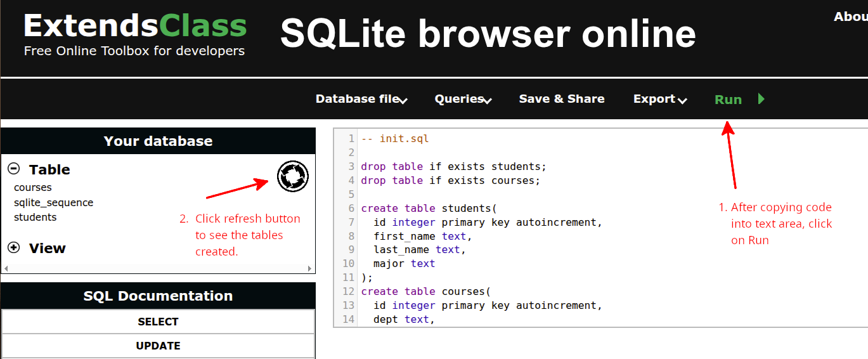
Task: Click the database panel left scroll arrow
Action: (6, 268)
